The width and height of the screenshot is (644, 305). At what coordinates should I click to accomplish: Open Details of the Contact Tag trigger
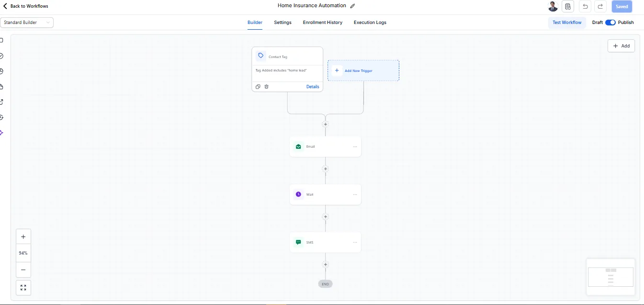coord(313,86)
